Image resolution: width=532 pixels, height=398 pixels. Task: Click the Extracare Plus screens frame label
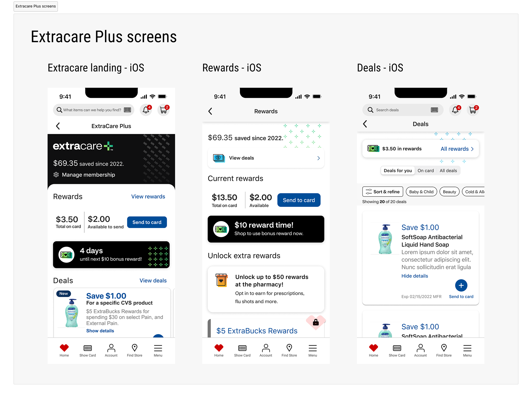point(36,6)
